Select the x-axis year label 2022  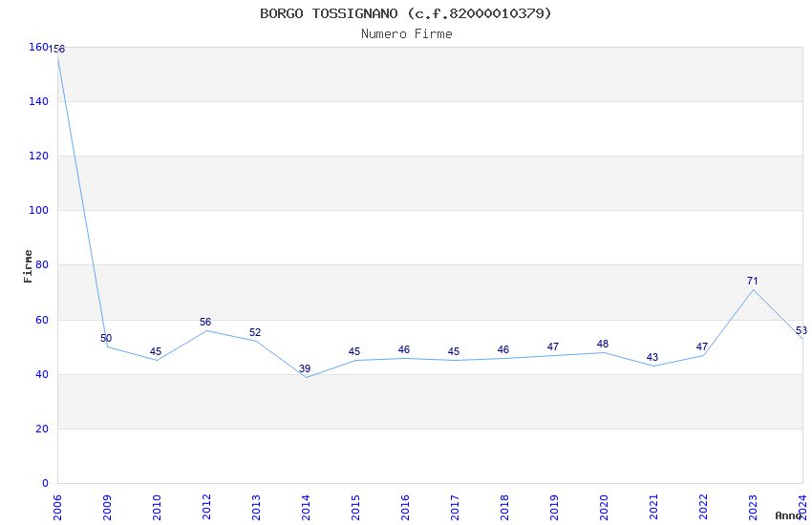coord(704,508)
